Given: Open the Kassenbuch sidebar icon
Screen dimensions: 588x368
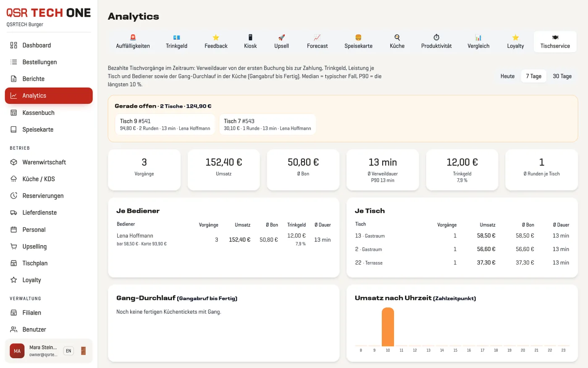Looking at the screenshot, I should coord(14,113).
